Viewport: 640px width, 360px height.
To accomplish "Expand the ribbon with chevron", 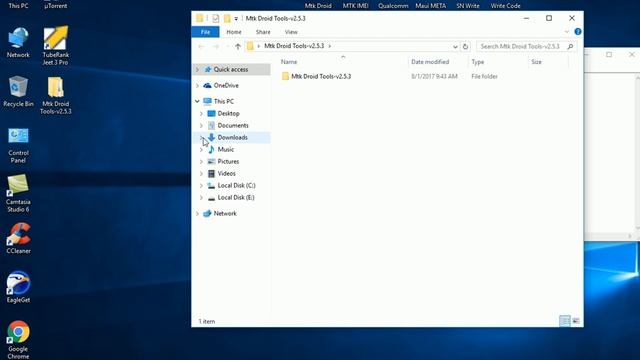I will (x=567, y=32).
